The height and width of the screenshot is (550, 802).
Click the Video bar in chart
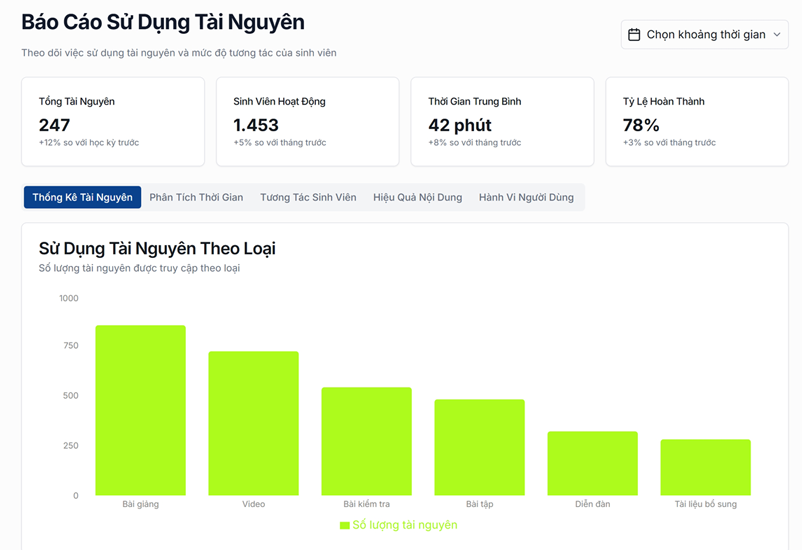click(x=254, y=423)
